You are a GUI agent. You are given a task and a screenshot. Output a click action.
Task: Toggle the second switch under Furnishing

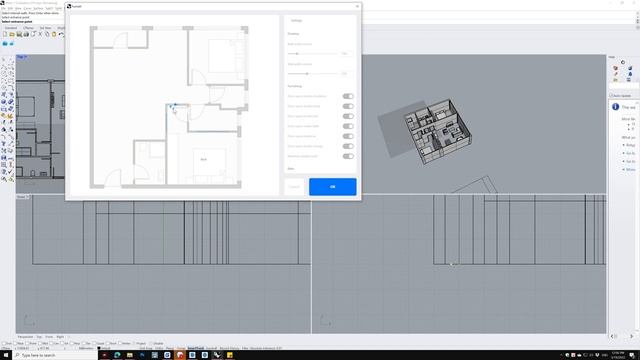348,106
